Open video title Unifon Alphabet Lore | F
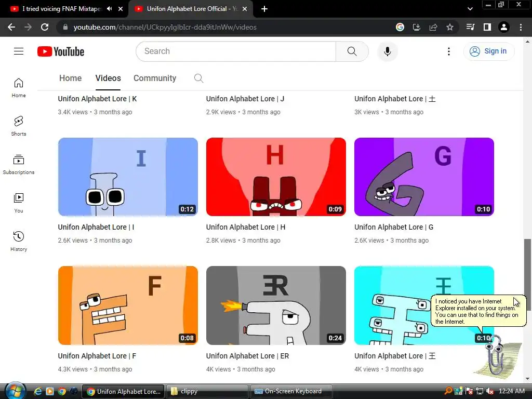Image resolution: width=532 pixels, height=399 pixels. tap(97, 356)
